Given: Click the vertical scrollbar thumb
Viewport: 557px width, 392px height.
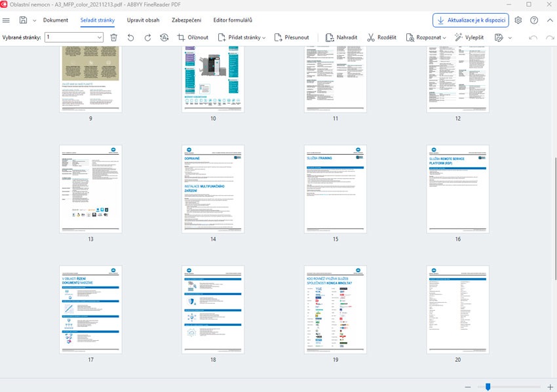Looking at the screenshot, I should coord(555,218).
